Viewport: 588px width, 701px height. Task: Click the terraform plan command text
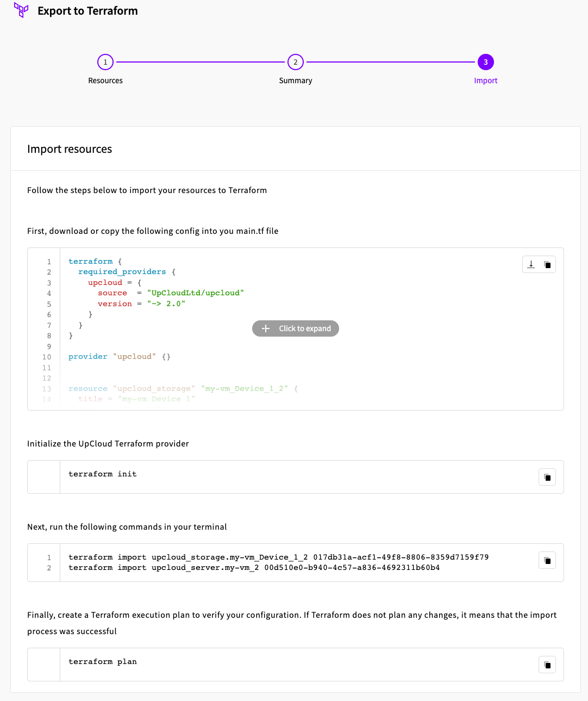pos(103,662)
